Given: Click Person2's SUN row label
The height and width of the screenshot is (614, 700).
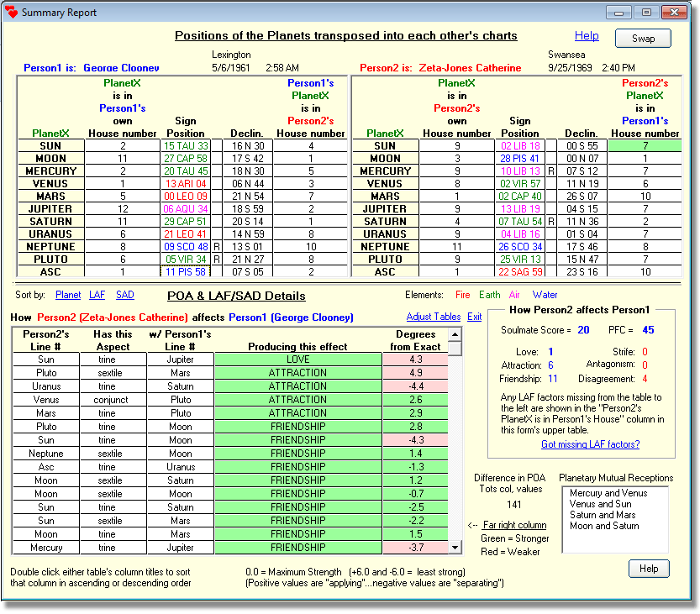Looking at the screenshot, I should click(x=385, y=146).
